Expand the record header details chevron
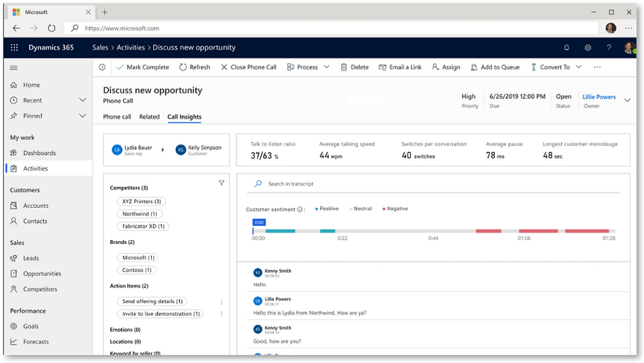The width and height of the screenshot is (644, 363). point(627,101)
